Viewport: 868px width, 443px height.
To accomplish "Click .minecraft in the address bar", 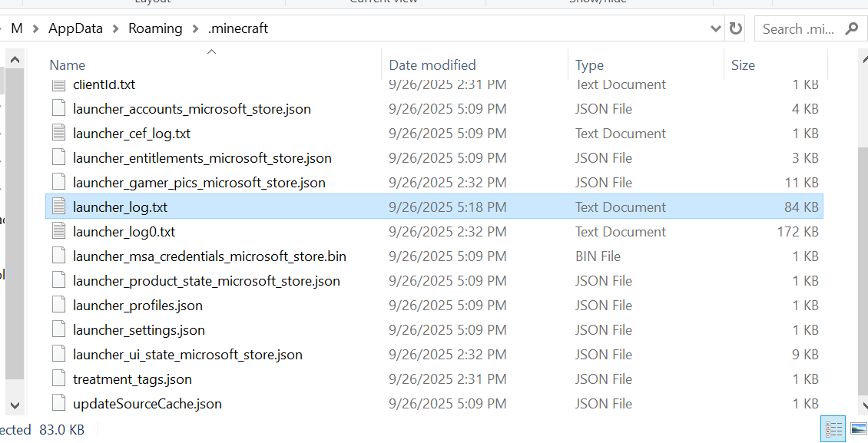I will click(x=238, y=28).
